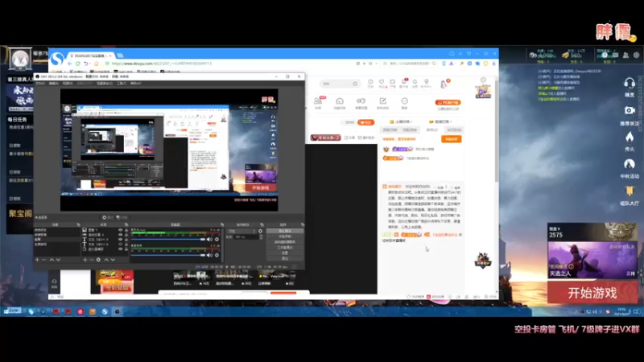644x362 pixels.
Task: Open Douyu user avatar menu
Action: tap(444, 84)
